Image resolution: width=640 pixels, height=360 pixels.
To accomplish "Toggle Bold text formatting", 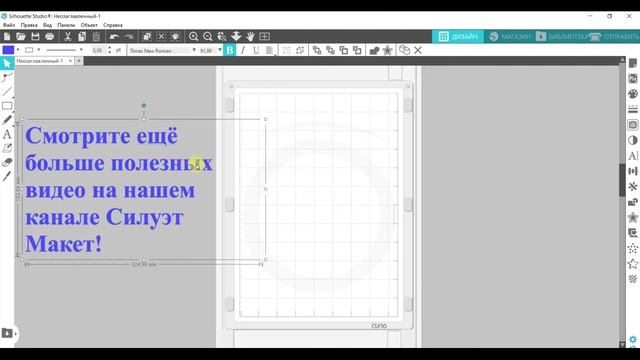I will coord(230,50).
